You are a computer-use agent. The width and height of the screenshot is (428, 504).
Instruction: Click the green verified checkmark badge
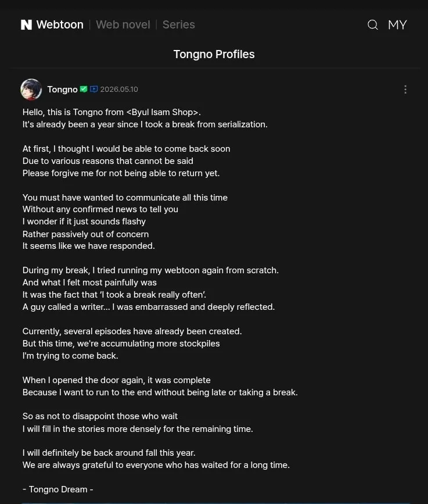point(84,89)
